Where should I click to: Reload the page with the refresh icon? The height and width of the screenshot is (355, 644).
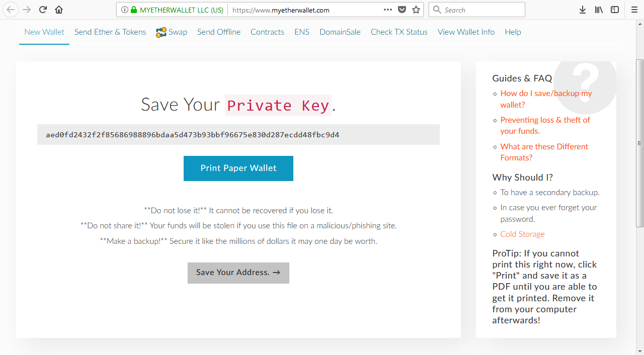(x=43, y=10)
